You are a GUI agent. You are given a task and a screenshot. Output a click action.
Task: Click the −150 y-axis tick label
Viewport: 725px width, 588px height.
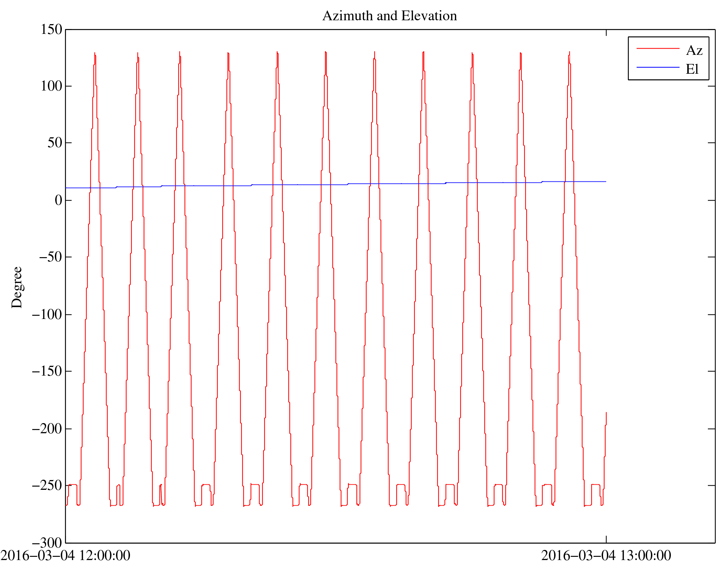47,371
